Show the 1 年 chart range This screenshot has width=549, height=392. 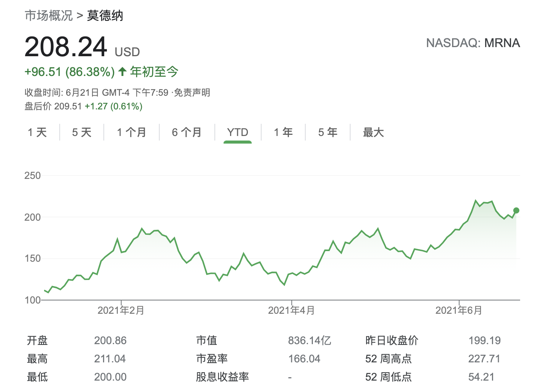[x=283, y=132]
